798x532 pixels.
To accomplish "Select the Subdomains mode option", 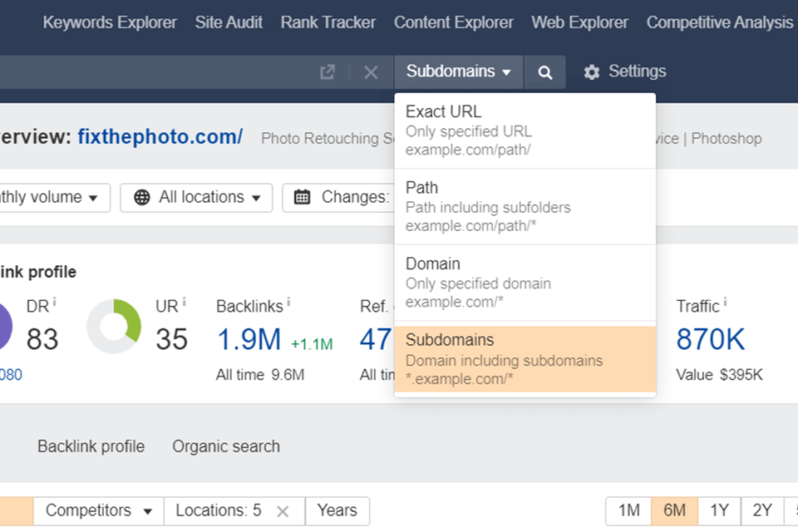I will [x=525, y=359].
